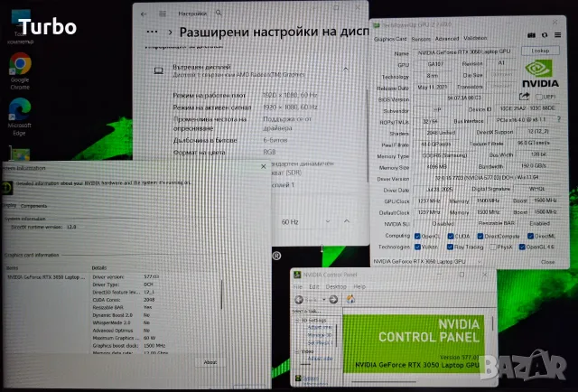Open the Microsoft Edge desktop shortcut

coord(20,117)
